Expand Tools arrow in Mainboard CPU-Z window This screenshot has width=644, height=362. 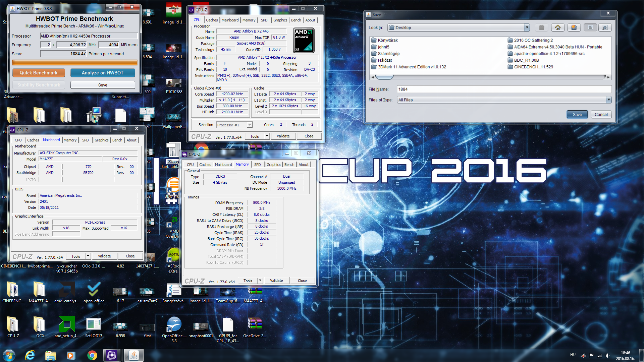pyautogui.click(x=88, y=256)
